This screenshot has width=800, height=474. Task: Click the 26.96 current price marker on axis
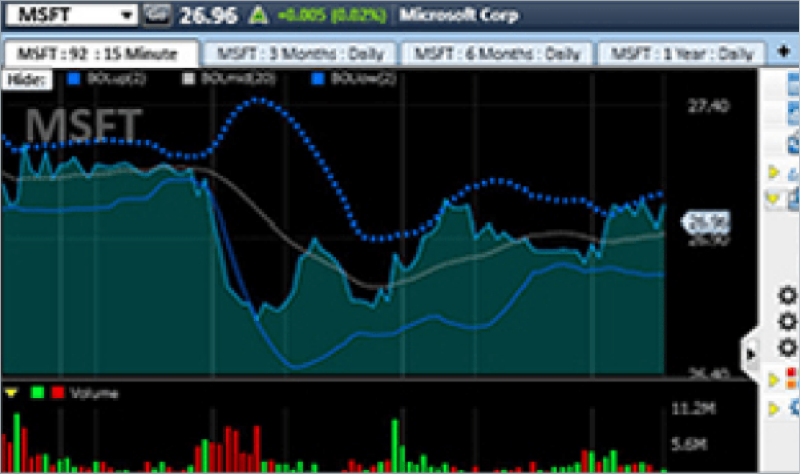click(706, 223)
